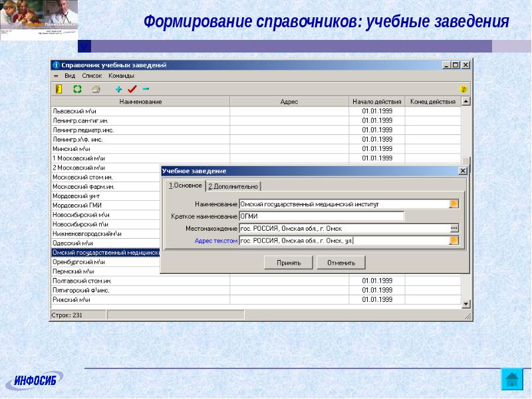Click orange icon beside Наименование field
532x399 pixels.
pyautogui.click(x=454, y=204)
